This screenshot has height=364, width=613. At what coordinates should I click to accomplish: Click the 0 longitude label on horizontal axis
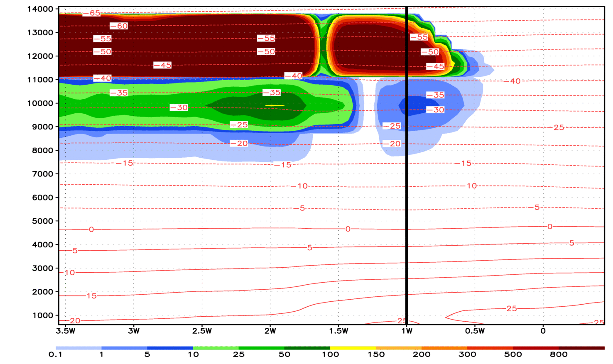click(543, 331)
